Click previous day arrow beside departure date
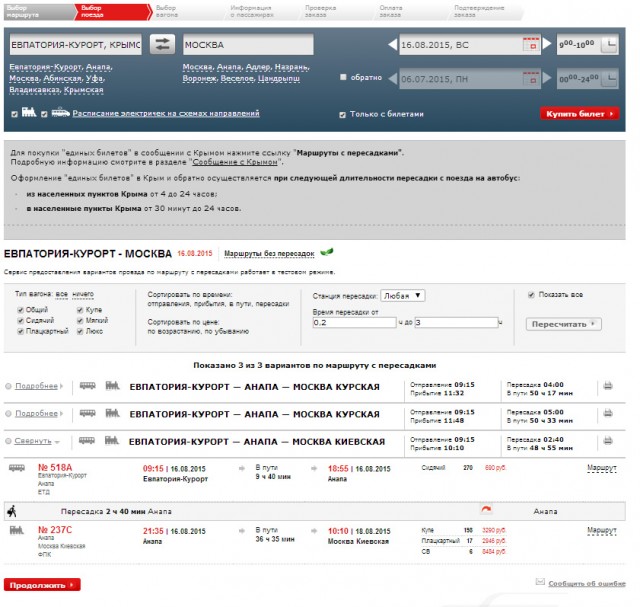Screen dimensions: 640x607 click(x=391, y=46)
